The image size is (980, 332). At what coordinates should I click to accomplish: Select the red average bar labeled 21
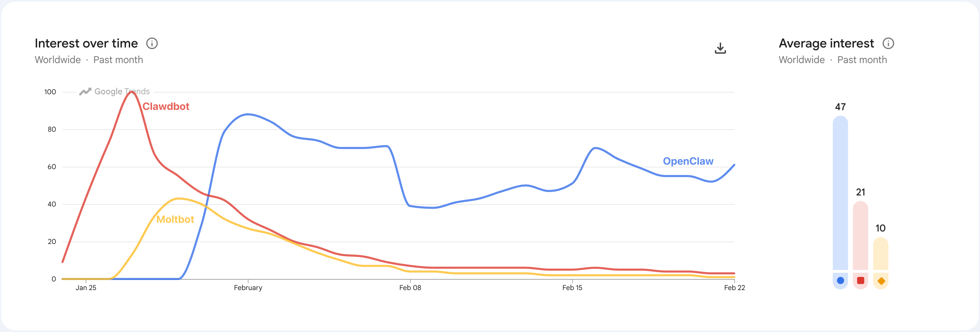pos(861,236)
